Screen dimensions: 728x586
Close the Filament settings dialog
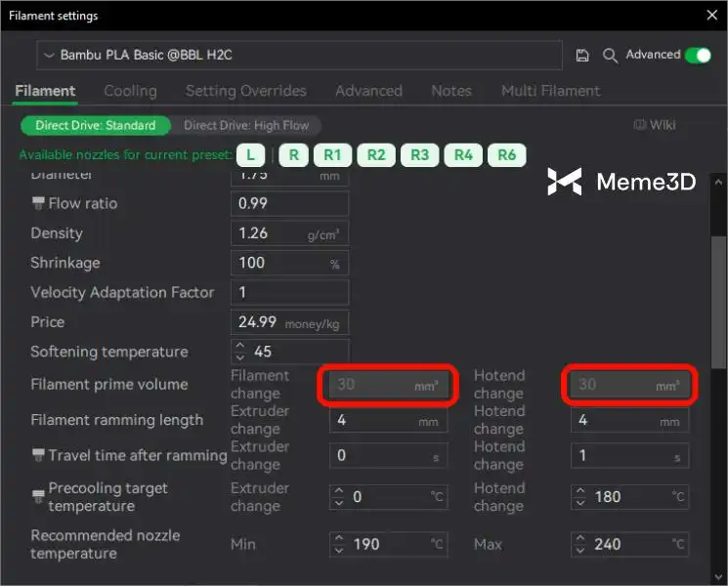(710, 15)
